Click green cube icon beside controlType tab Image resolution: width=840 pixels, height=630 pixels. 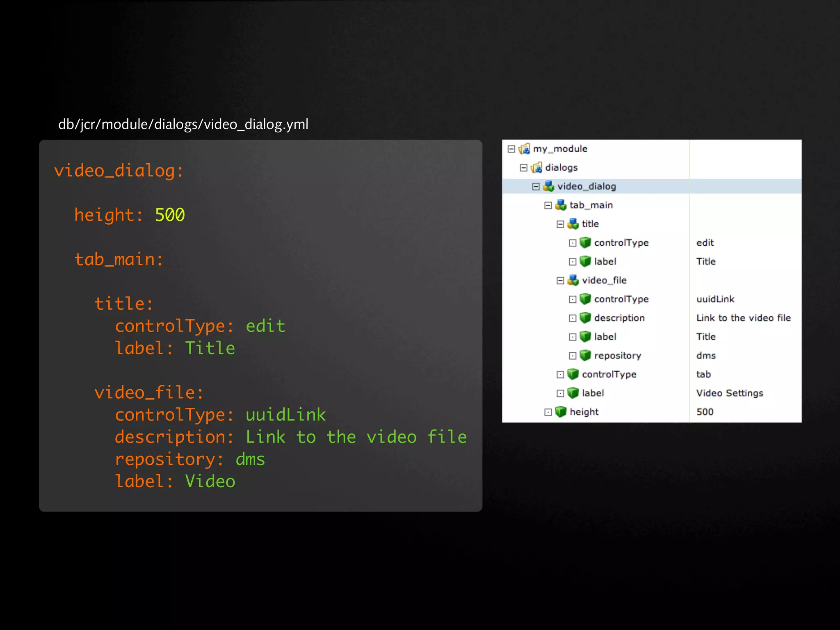point(573,374)
